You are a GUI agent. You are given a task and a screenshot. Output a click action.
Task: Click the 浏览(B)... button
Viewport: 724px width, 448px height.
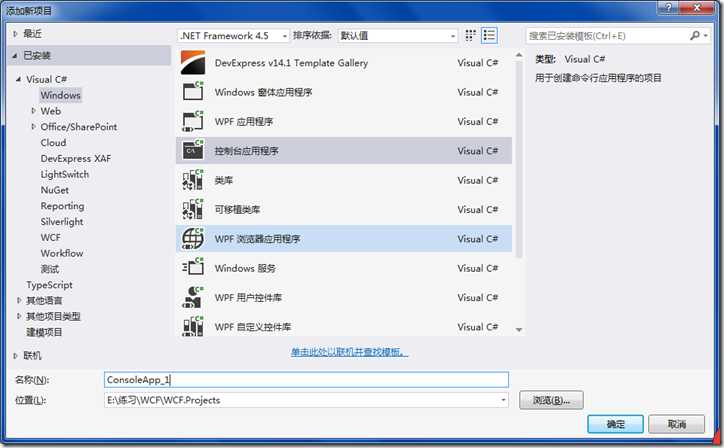pyautogui.click(x=551, y=400)
